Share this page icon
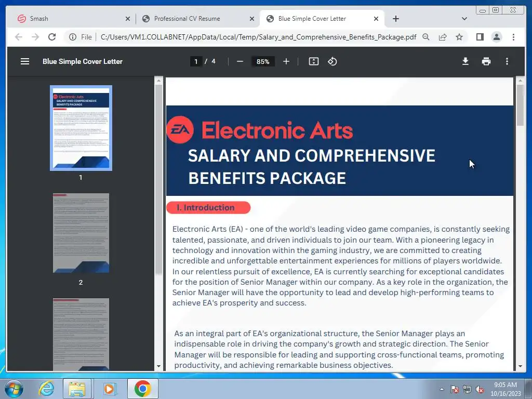Viewport: 532px width, 399px height. (443, 37)
